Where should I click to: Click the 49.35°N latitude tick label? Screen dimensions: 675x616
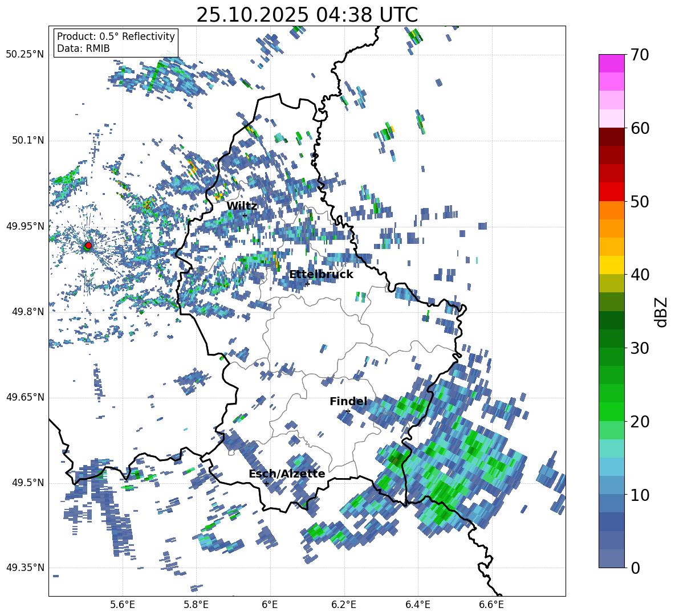point(25,568)
